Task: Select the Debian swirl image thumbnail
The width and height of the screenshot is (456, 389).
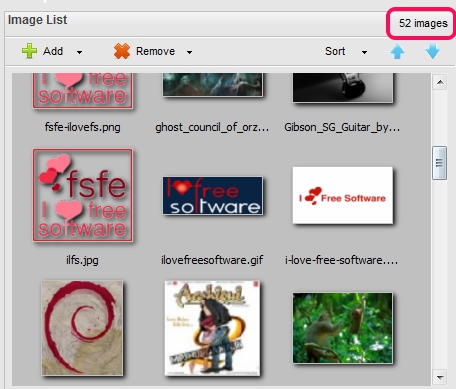Action: (x=82, y=328)
